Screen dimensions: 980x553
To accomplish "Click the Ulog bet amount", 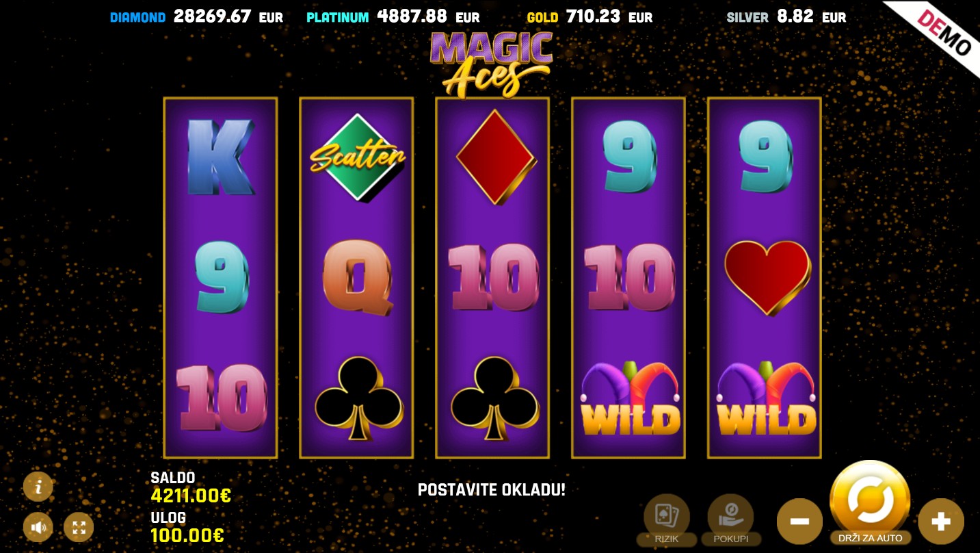I will [x=187, y=535].
